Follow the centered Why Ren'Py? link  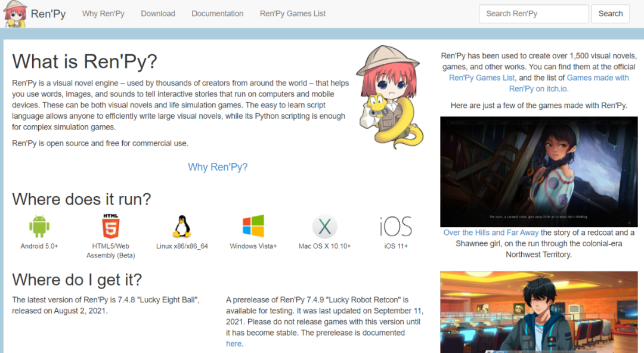(x=218, y=167)
